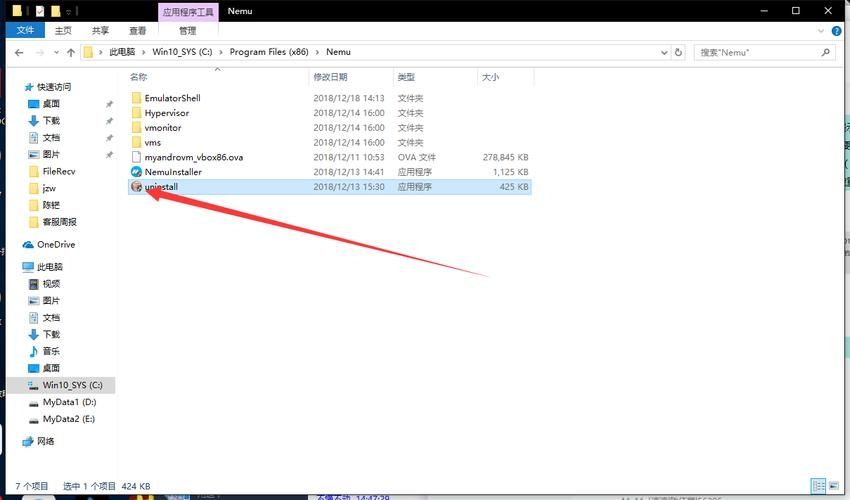Screen dimensions: 850x500
Task: Select the vms folder
Action: [x=152, y=142]
